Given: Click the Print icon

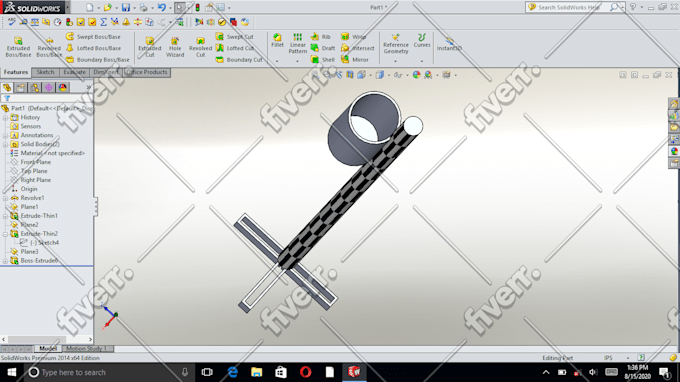Looking at the screenshot, I should pos(144,7).
